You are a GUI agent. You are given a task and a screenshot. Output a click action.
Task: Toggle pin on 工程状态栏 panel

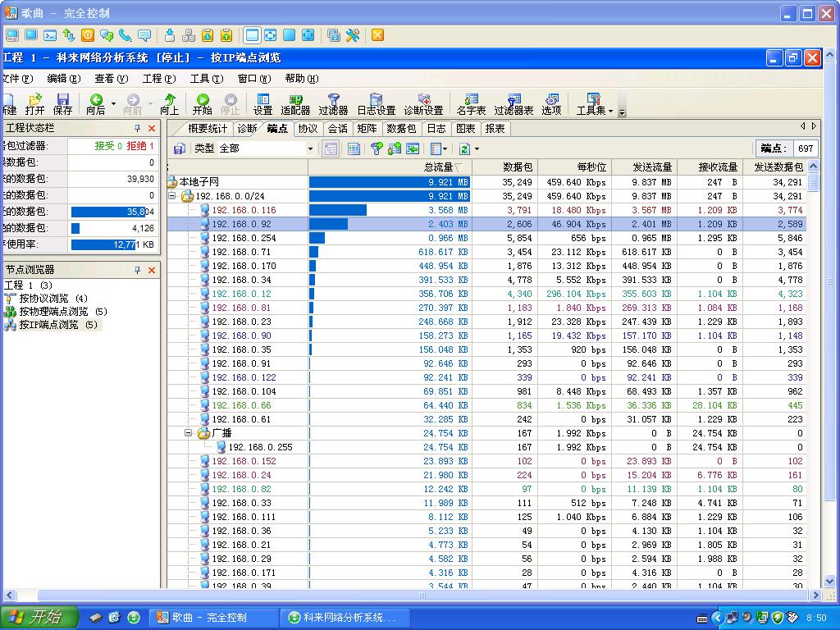[137, 129]
